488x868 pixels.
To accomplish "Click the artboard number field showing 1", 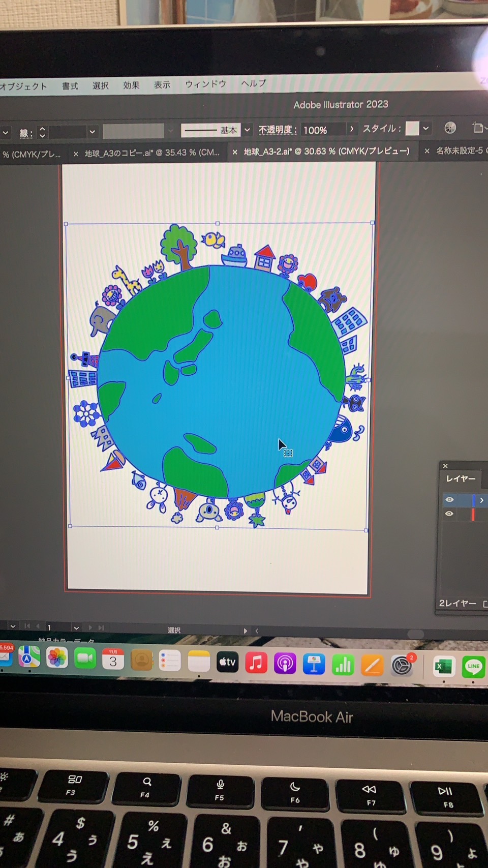I will pyautogui.click(x=57, y=627).
